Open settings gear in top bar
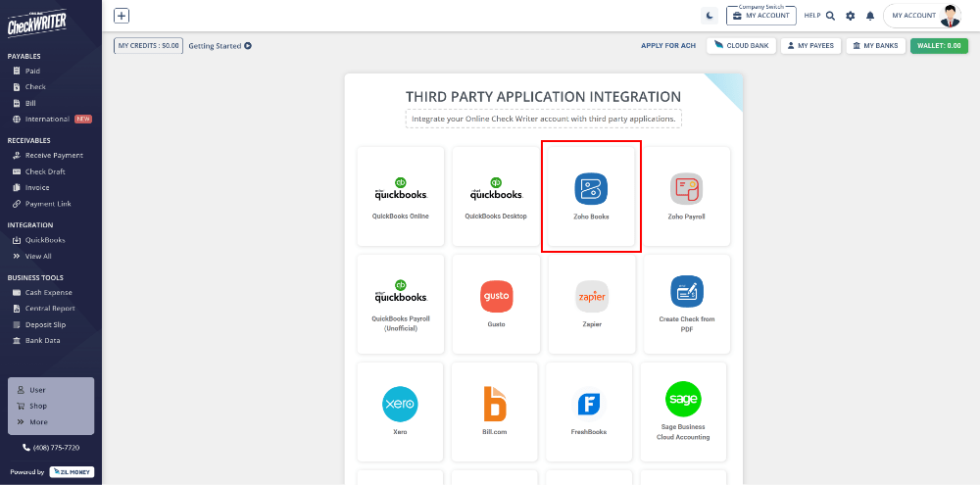980x485 pixels. pos(850,16)
